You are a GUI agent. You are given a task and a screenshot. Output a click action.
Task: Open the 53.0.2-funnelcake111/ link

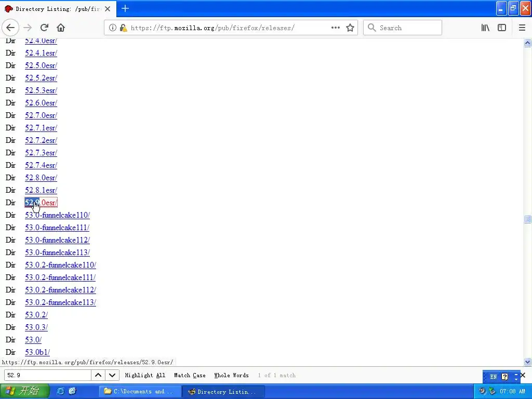click(x=60, y=277)
